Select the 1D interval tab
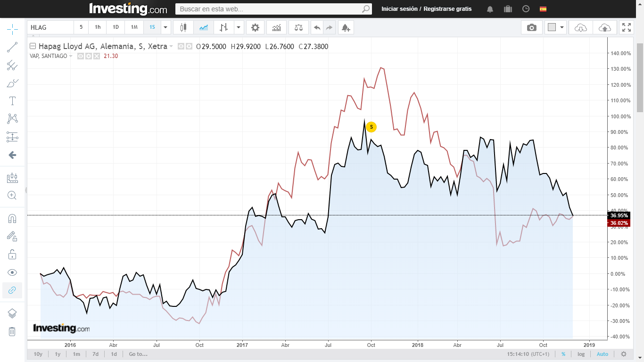Viewport: 644px width, 362px height. 116,27
